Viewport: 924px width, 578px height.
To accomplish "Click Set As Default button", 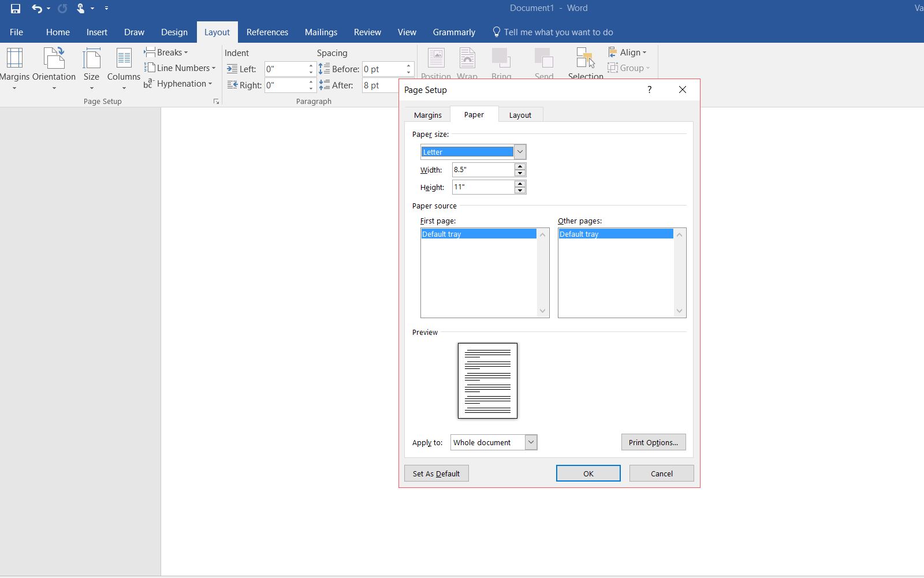I will (437, 473).
